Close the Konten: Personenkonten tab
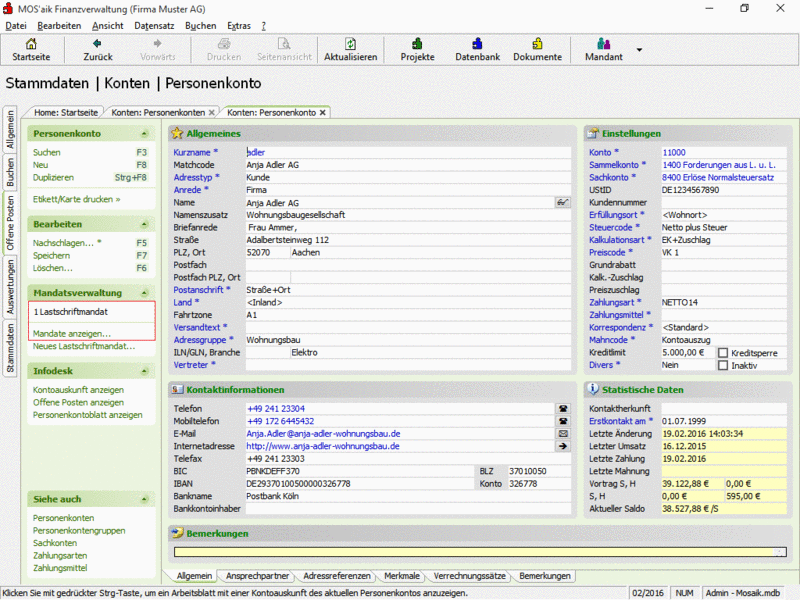Screen dimensions: 800x600 (x=212, y=113)
